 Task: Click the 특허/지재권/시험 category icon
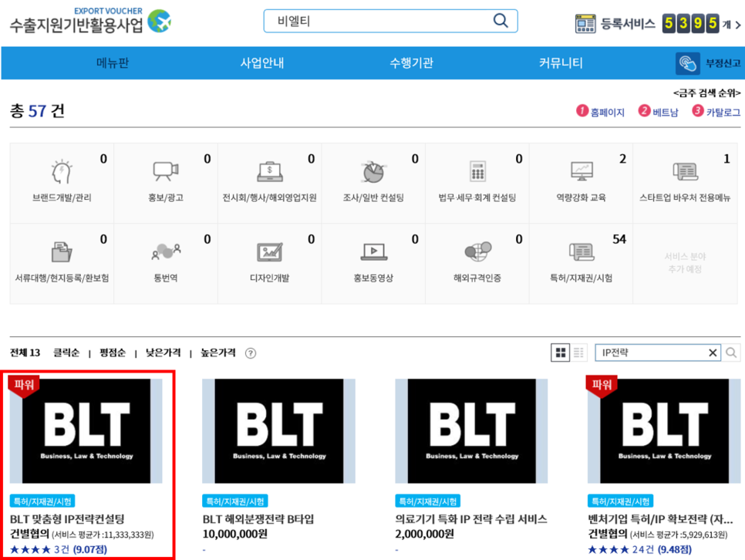582,251
